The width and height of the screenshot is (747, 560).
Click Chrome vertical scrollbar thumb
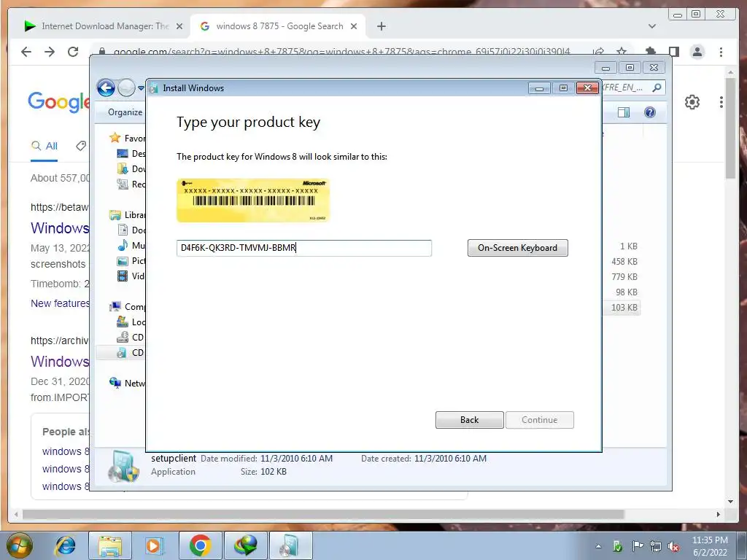coord(730,128)
